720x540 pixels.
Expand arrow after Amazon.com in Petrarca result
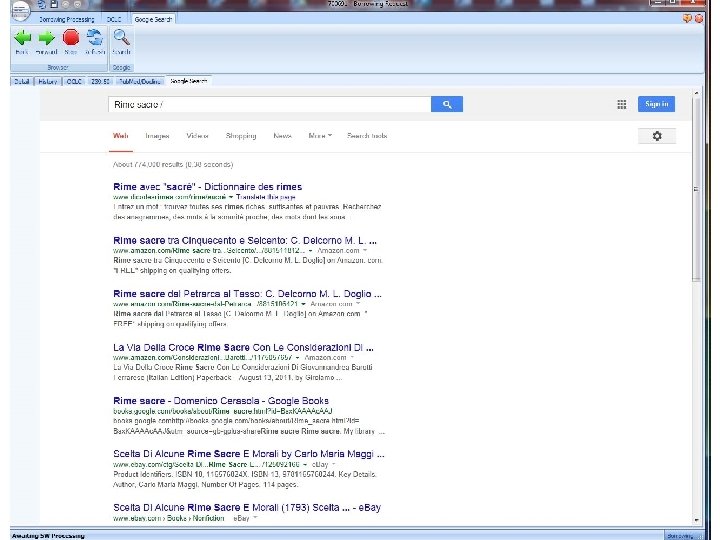tap(358, 304)
